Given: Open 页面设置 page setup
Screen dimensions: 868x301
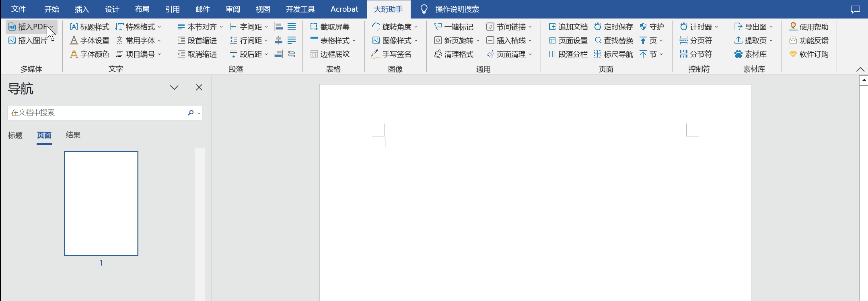Looking at the screenshot, I should click(568, 41).
